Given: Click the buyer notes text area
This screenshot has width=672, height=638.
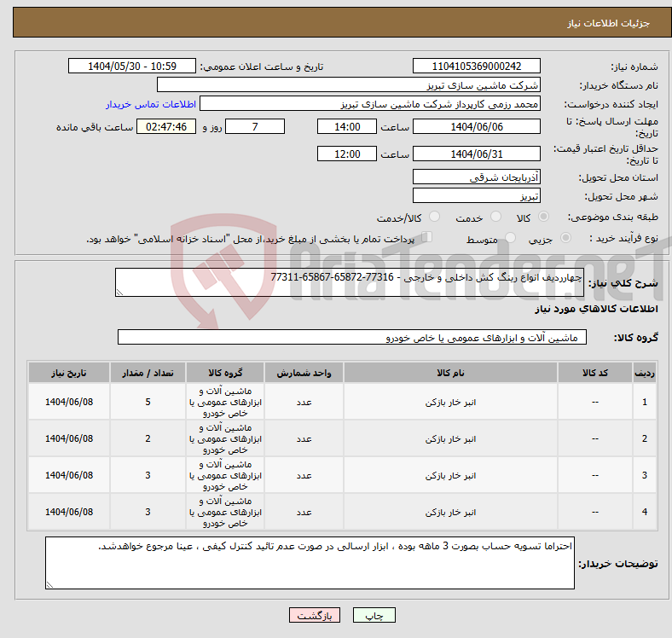Looking at the screenshot, I should 310,563.
